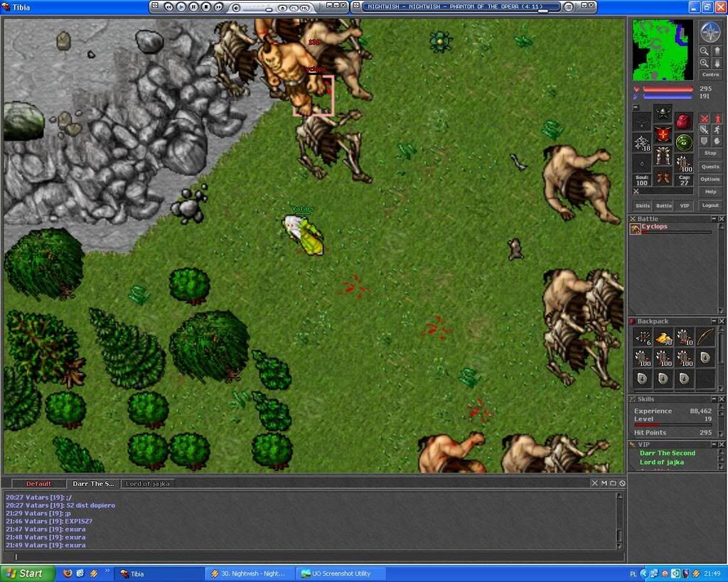Toggle the VIP window button

click(x=685, y=205)
